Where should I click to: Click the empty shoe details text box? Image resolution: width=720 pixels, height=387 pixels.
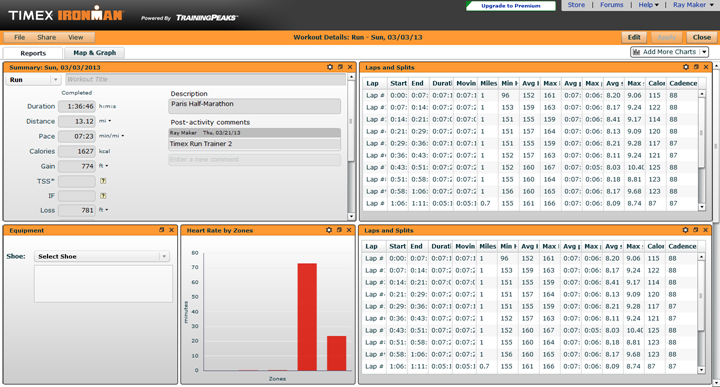pos(103,284)
